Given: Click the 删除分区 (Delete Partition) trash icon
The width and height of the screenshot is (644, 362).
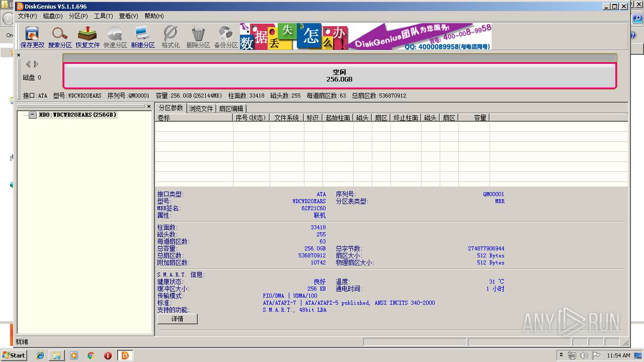Looking at the screenshot, I should [x=198, y=37].
